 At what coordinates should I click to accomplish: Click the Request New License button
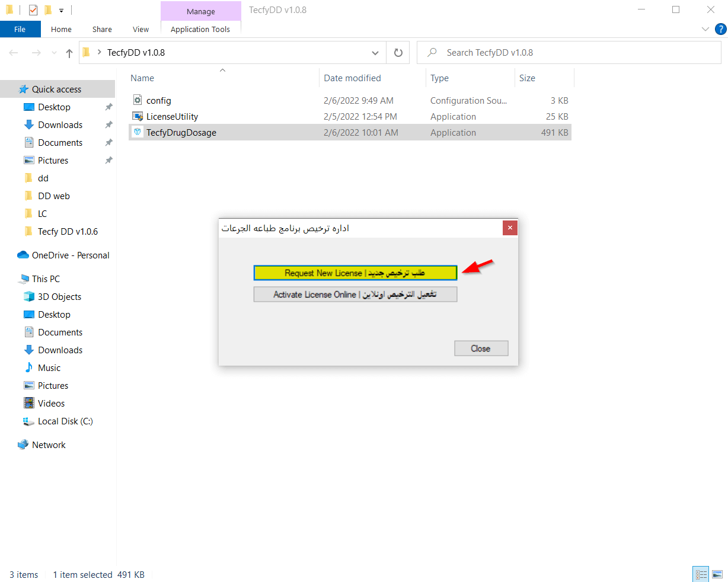pyautogui.click(x=355, y=273)
